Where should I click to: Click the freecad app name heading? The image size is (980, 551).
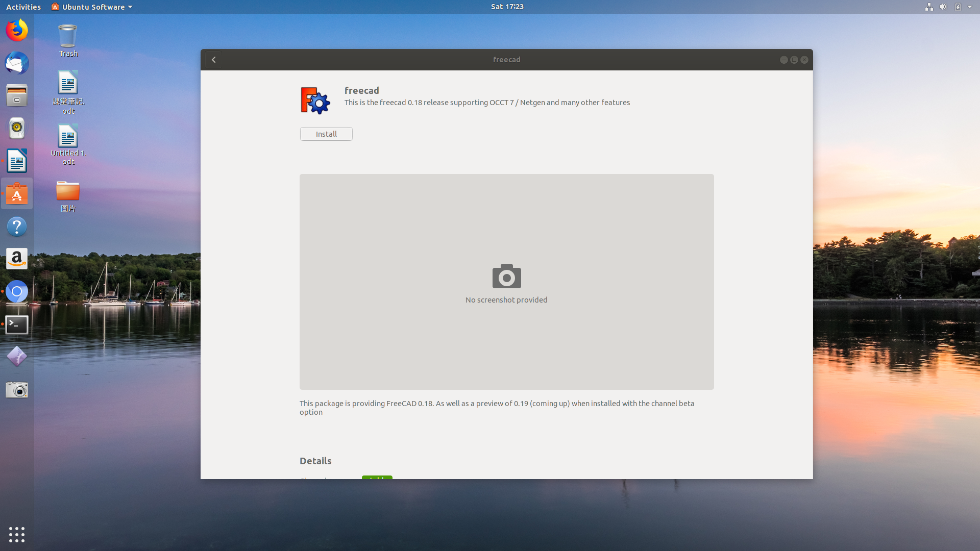[x=361, y=90]
